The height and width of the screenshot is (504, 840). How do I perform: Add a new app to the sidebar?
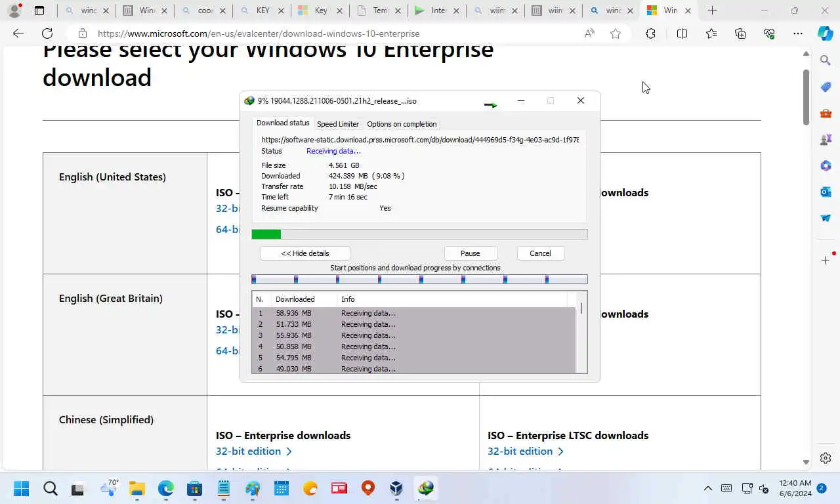(x=826, y=261)
